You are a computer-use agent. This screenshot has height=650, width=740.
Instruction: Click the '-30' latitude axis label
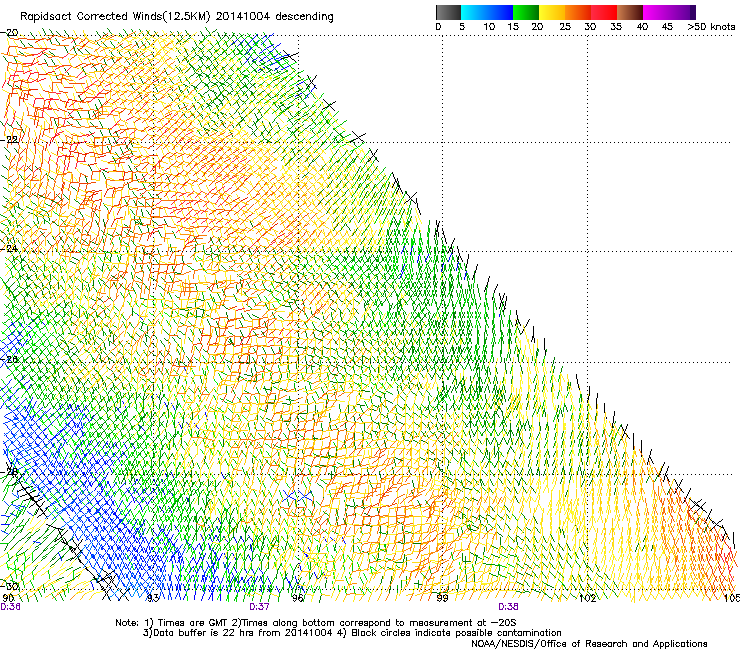9,586
